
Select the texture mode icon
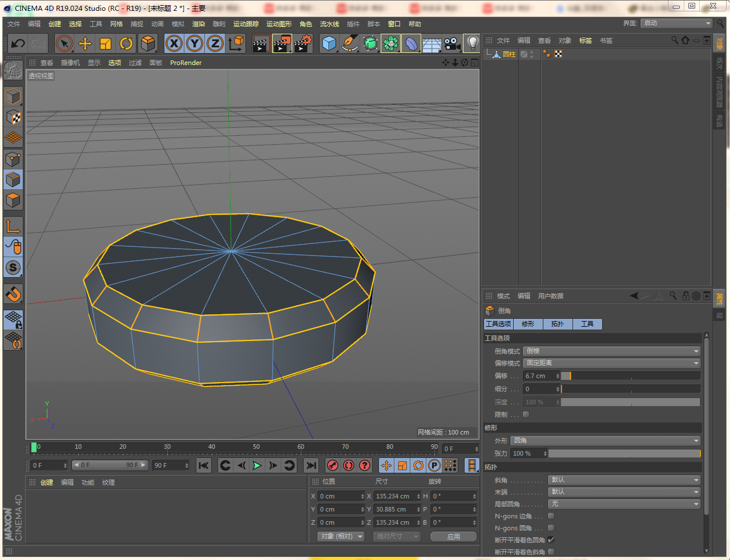(13, 117)
